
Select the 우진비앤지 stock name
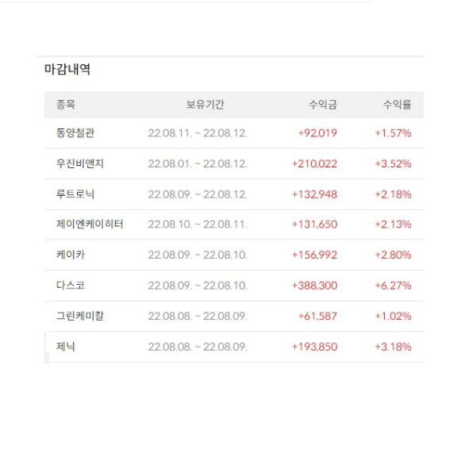coord(80,163)
